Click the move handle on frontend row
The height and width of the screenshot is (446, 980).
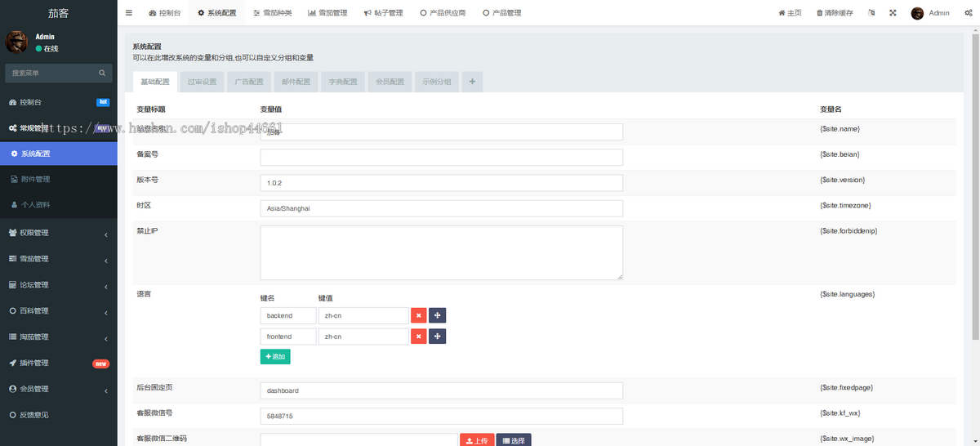point(438,337)
